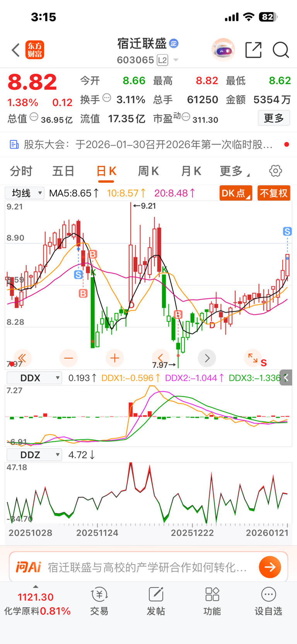Image resolution: width=297 pixels, height=644 pixels.
Task: Tap the 20251124 date label on axis
Action: click(97, 533)
